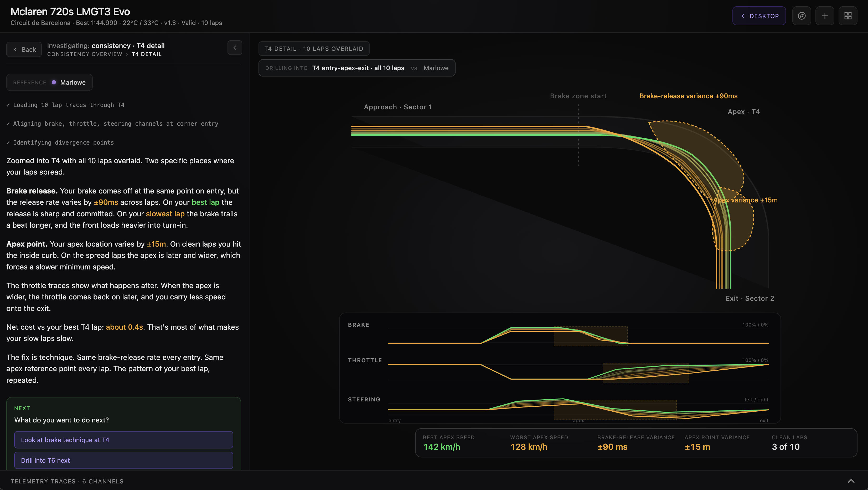
Task: Click the Best Apex Speed 142 km/h value
Action: coord(442,447)
